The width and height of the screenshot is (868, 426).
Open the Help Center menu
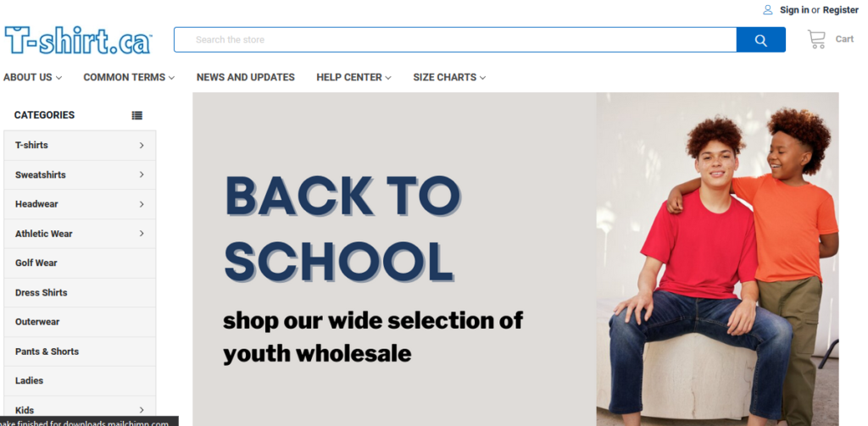[353, 77]
